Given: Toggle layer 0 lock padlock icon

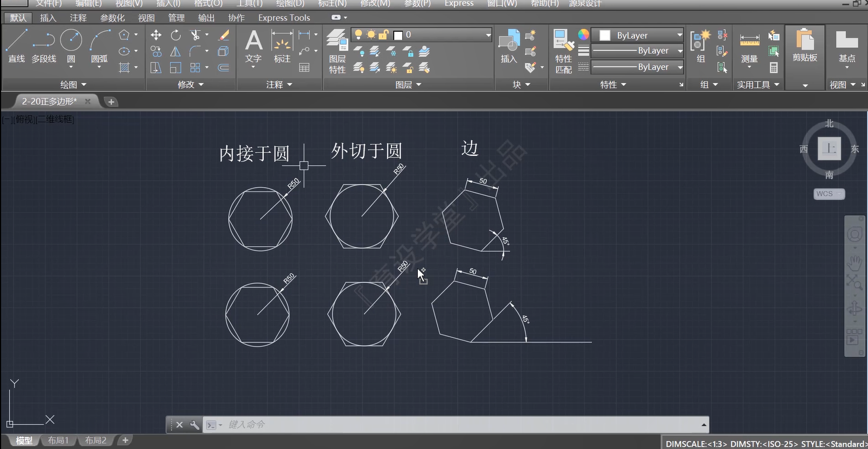Looking at the screenshot, I should (x=384, y=35).
